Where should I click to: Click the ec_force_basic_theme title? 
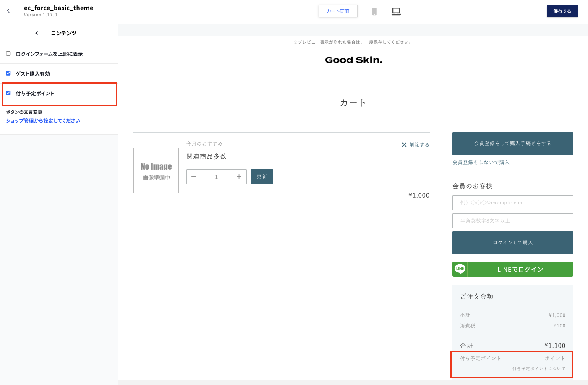(59, 8)
